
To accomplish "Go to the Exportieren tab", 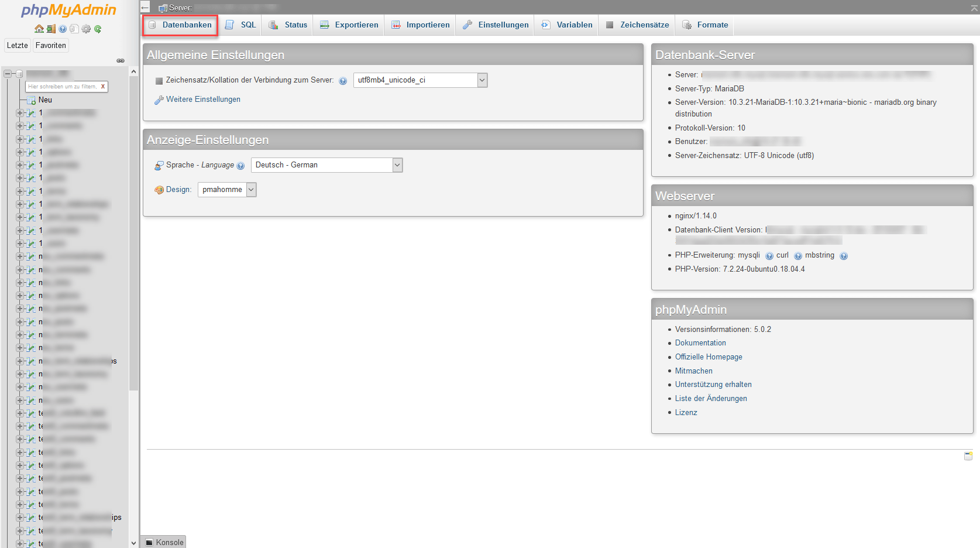I will point(349,25).
